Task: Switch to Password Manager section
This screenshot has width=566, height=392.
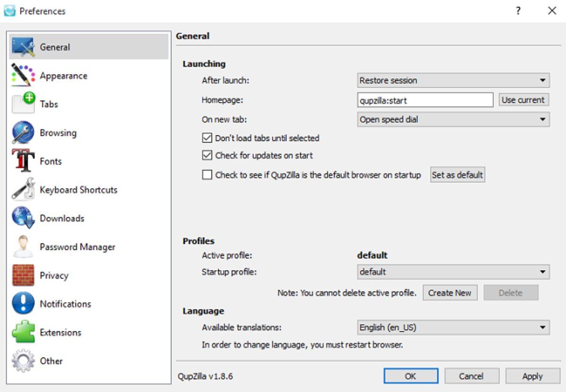Action: pyautogui.click(x=77, y=247)
